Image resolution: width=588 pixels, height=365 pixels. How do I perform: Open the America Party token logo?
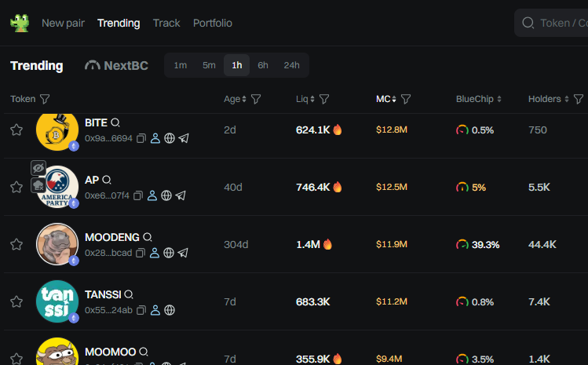coord(57,187)
